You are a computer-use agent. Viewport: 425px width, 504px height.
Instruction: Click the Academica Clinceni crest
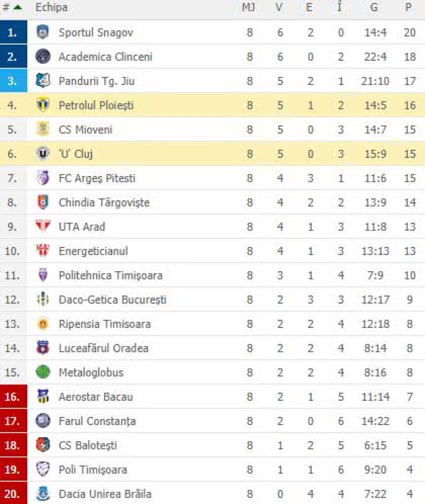point(42,57)
